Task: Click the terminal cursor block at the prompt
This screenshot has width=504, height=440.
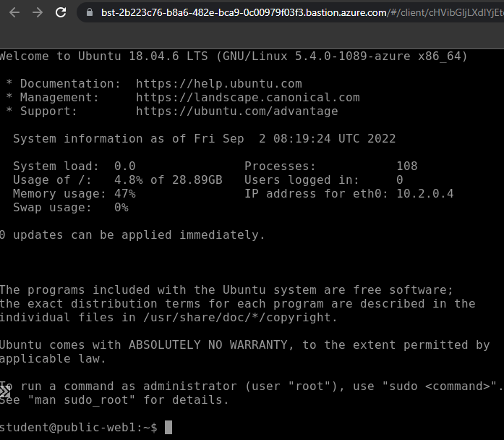Action: [x=168, y=428]
